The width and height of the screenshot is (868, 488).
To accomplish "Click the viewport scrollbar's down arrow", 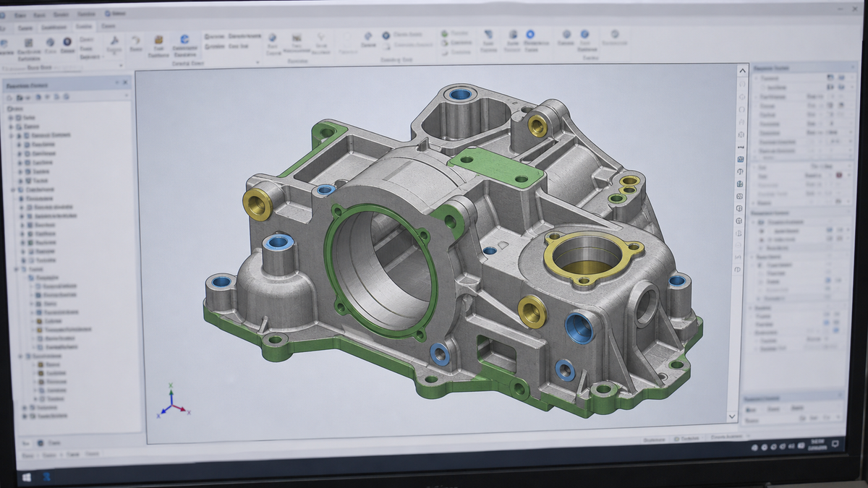I will (x=733, y=417).
